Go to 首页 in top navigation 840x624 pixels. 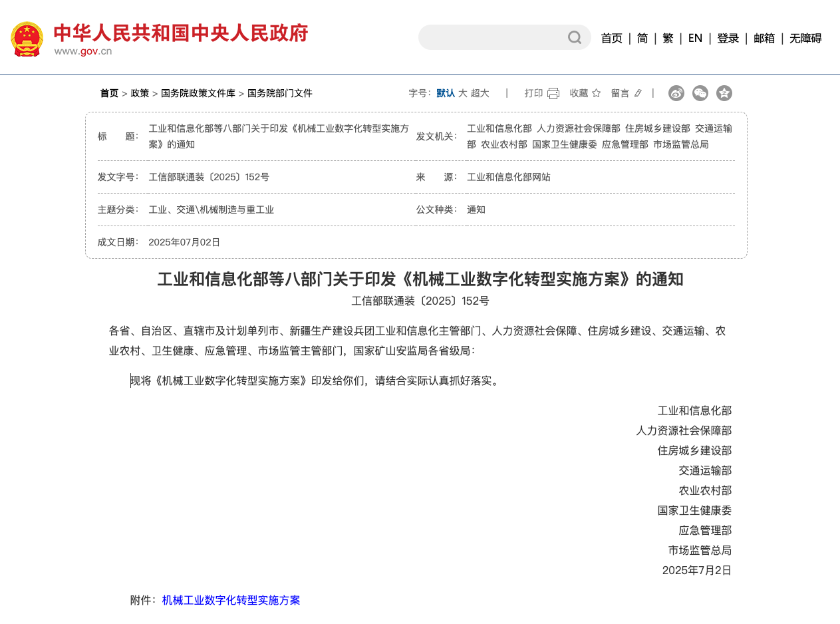pyautogui.click(x=611, y=39)
